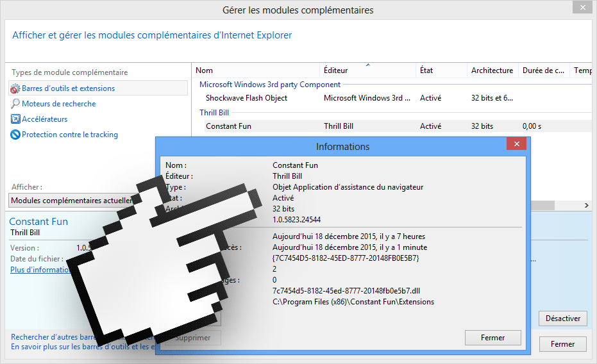Screen dimensions: 597x364
Task: Open Accélérateurs category
Action: click(44, 119)
